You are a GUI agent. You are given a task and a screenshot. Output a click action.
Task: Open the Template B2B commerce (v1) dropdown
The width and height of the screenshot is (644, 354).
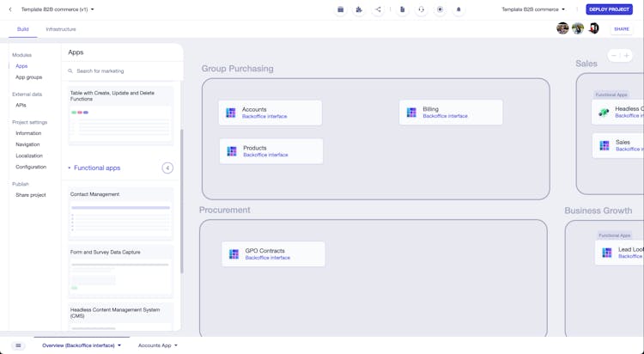click(58, 9)
